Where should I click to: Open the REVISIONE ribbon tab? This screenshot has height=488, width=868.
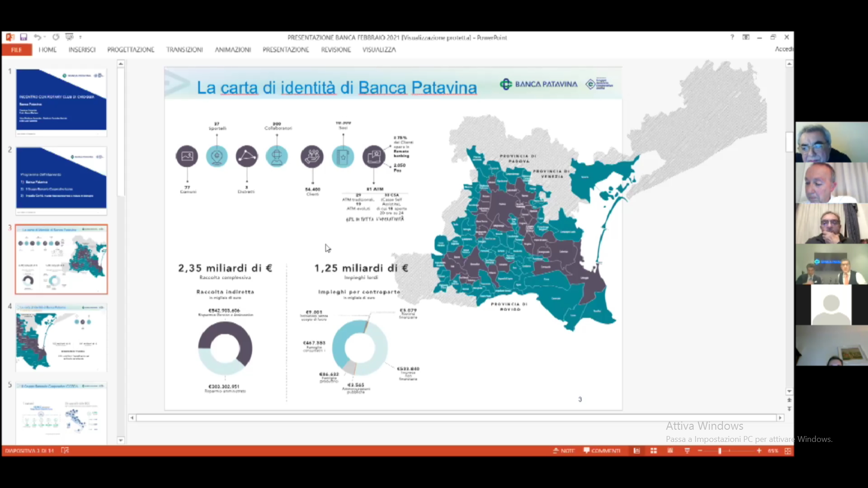pos(336,50)
